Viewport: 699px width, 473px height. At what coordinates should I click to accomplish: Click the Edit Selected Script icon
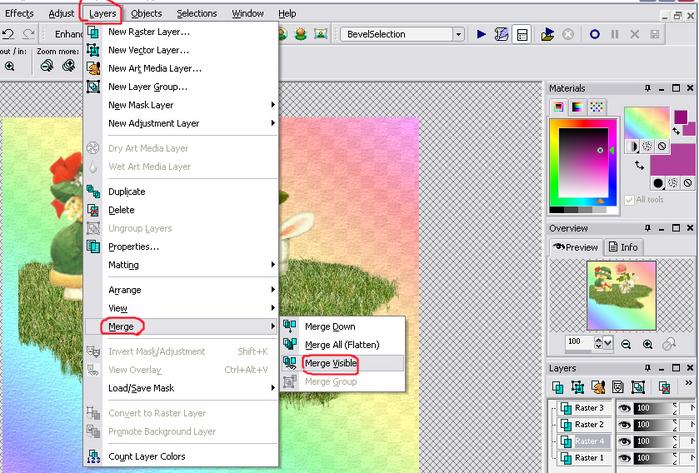pyautogui.click(x=502, y=34)
